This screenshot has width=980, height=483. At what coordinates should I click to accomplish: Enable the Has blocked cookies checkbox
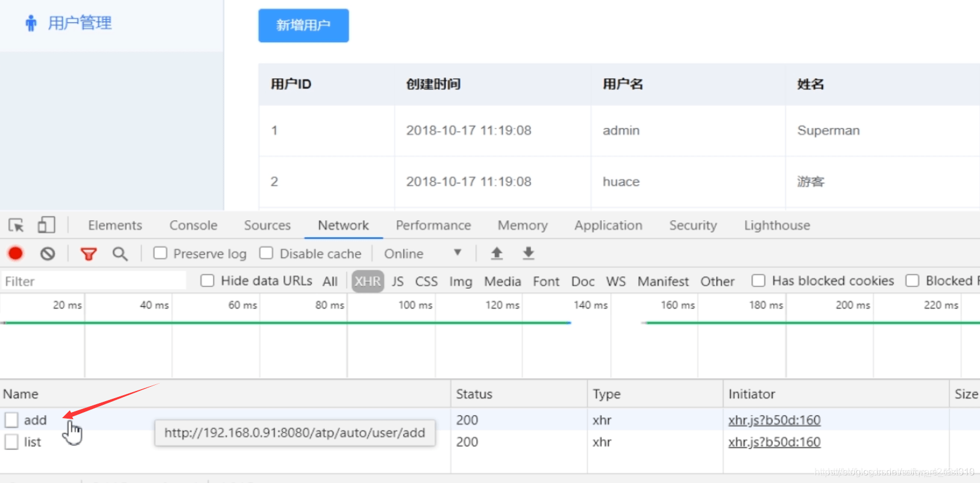pyautogui.click(x=758, y=281)
